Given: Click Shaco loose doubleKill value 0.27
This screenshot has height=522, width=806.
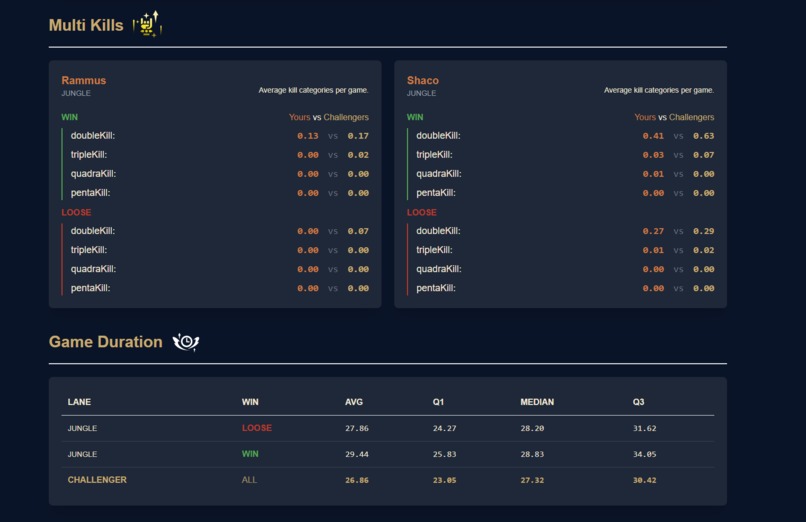Looking at the screenshot, I should 653,231.
